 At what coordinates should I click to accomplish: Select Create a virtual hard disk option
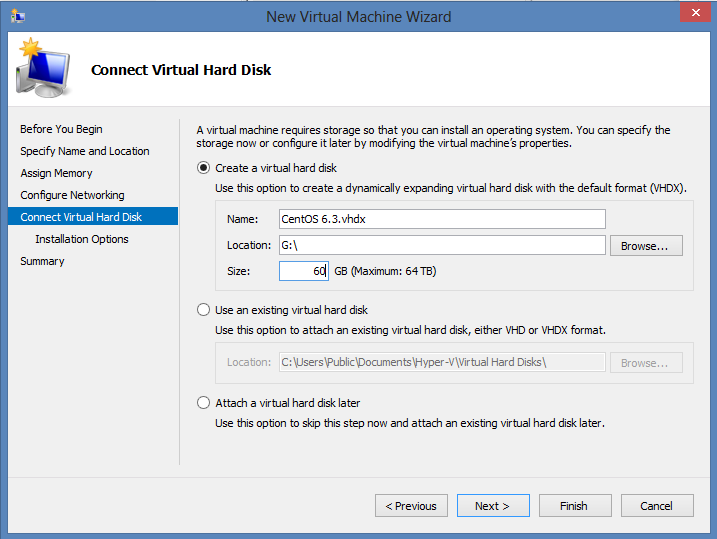[x=205, y=168]
